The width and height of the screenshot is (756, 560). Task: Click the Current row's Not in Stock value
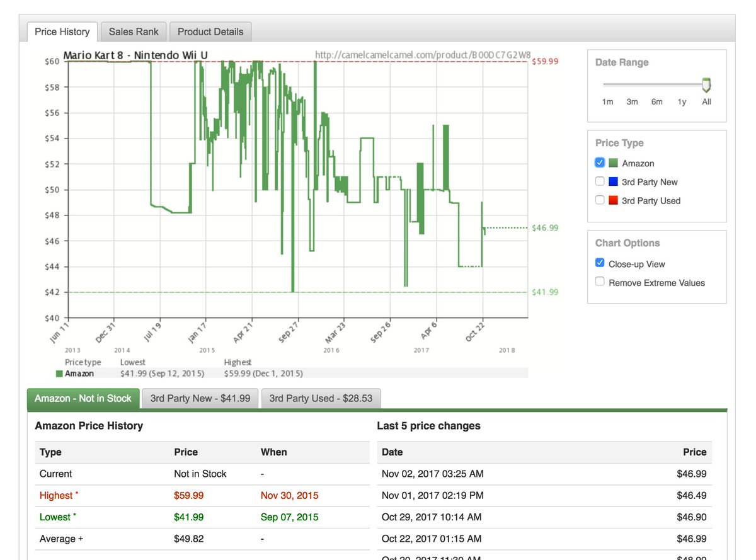tap(200, 474)
